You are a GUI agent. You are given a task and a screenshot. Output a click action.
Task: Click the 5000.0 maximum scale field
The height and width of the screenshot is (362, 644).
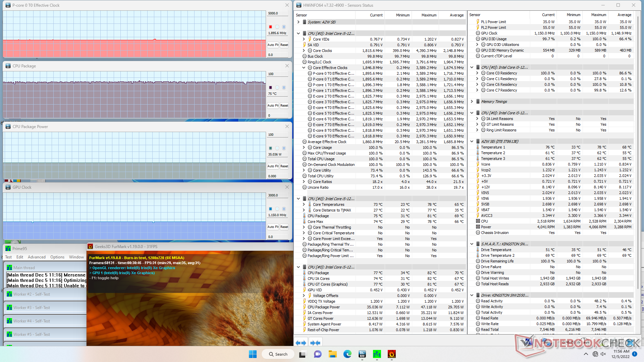[278, 13]
